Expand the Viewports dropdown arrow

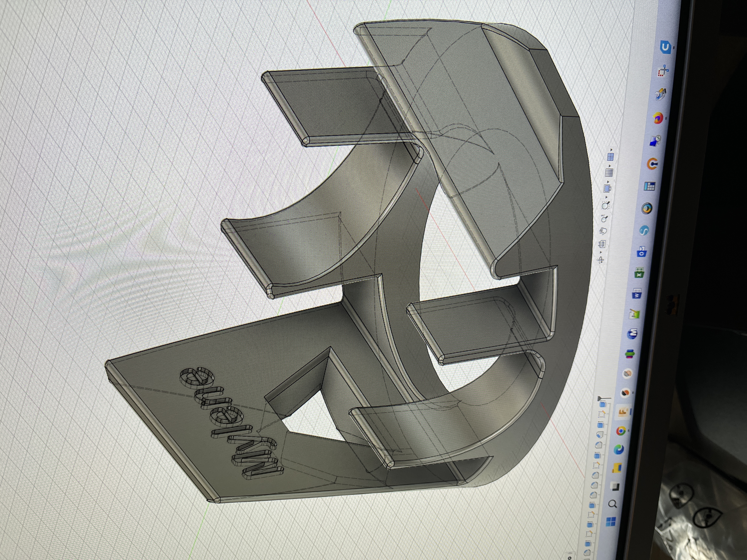[x=611, y=150]
